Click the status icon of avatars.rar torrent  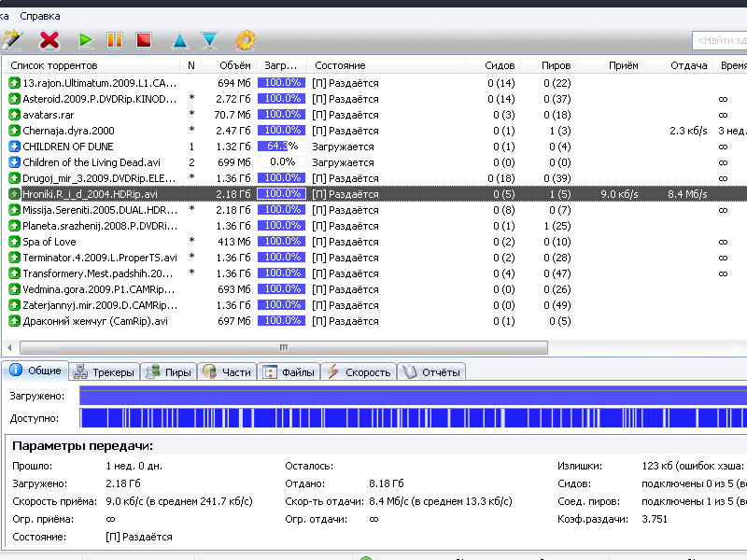point(14,115)
